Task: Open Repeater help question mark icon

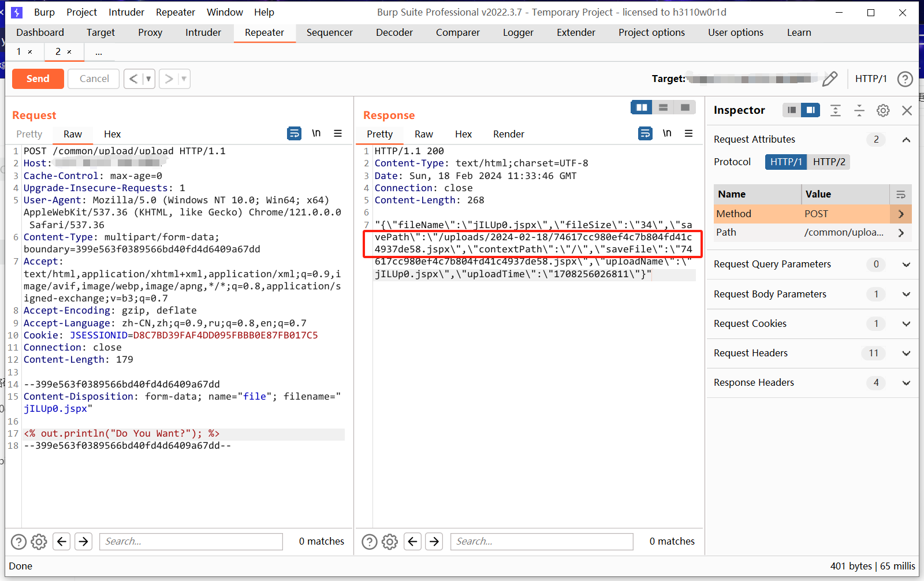Action: click(905, 79)
